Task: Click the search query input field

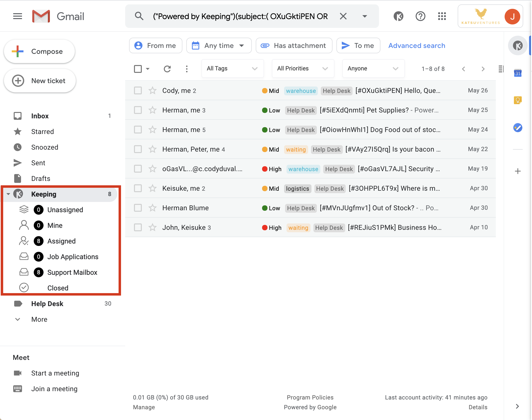Action: 240,16
